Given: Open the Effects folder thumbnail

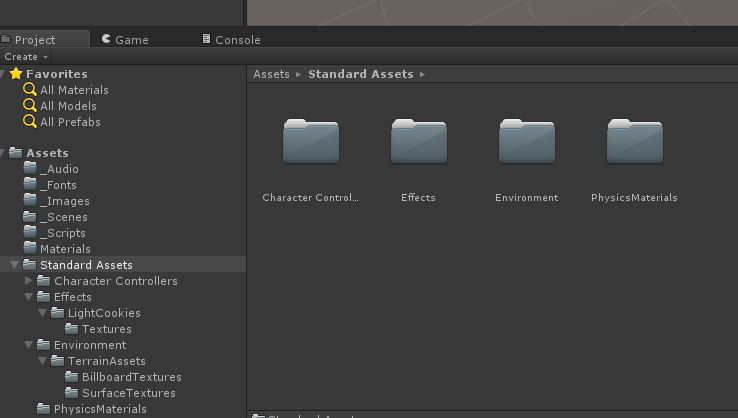Looking at the screenshot, I should coord(418,141).
